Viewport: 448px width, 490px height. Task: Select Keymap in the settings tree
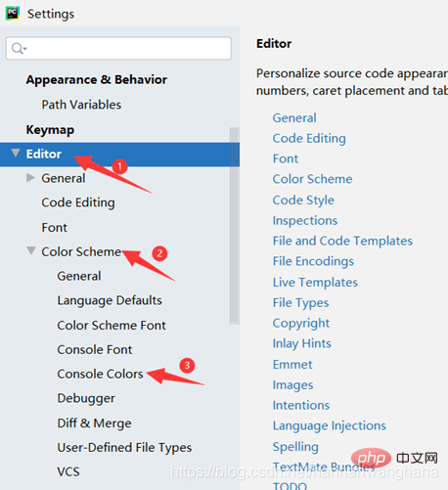pos(50,130)
